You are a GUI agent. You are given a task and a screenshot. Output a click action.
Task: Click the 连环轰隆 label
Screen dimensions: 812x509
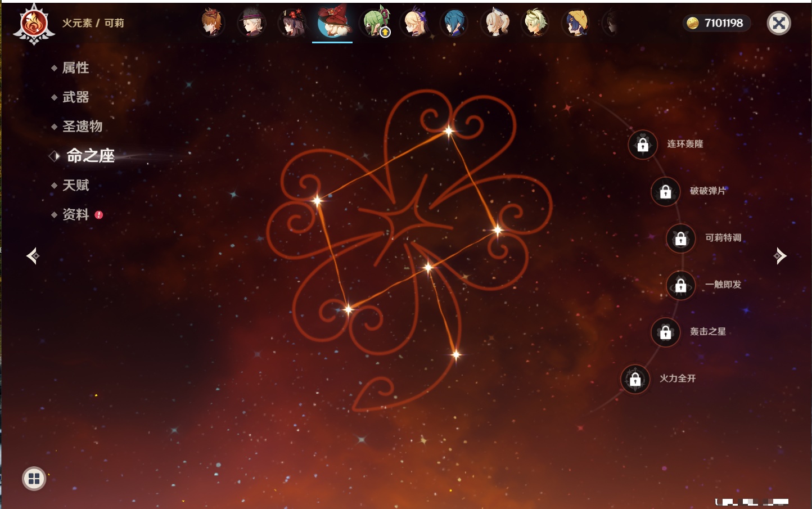click(x=685, y=144)
